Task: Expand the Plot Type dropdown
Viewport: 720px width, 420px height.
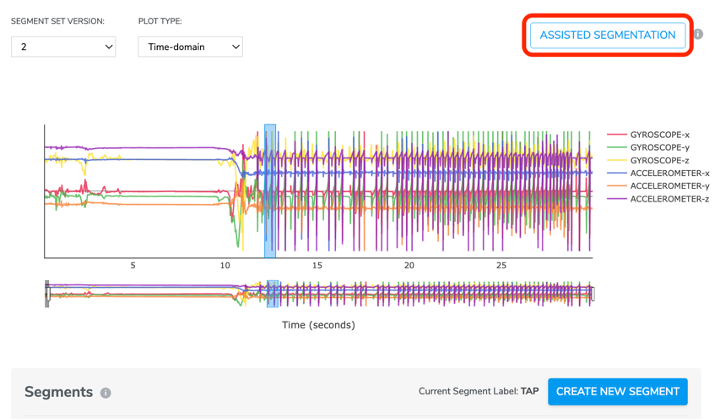Action: coord(190,46)
